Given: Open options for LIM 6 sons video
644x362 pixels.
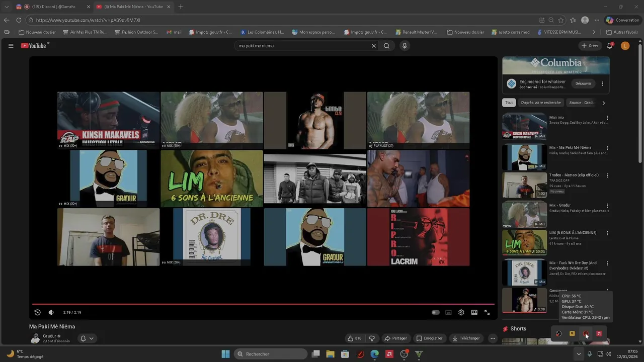Looking at the screenshot, I should coord(607,233).
